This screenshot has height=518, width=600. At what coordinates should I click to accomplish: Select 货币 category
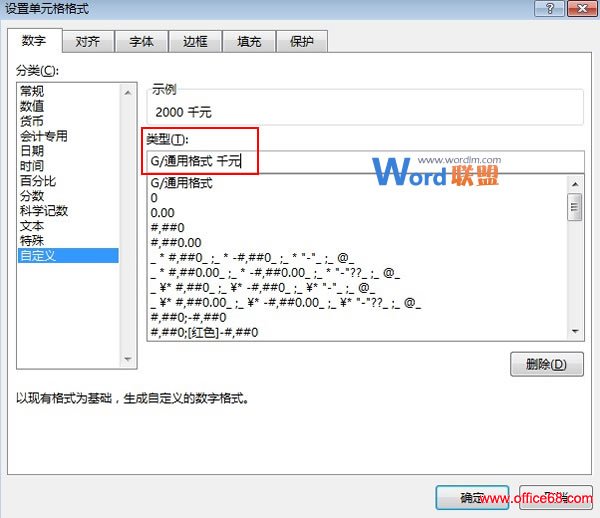tap(68, 121)
